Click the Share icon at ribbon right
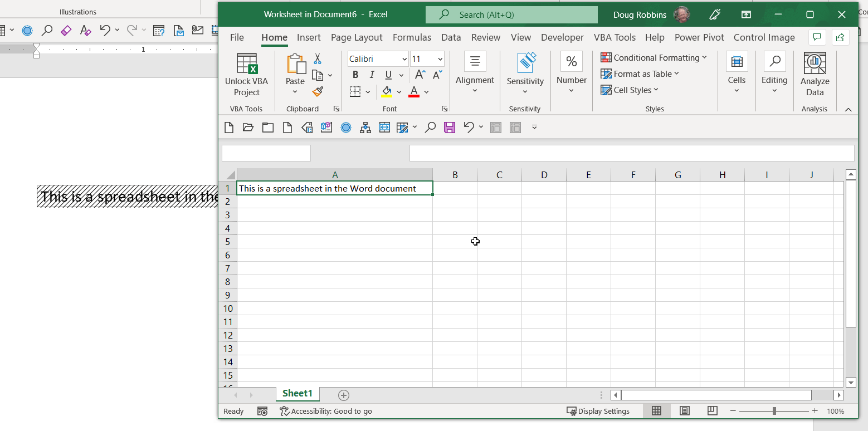This screenshot has height=431, width=868. tap(840, 37)
